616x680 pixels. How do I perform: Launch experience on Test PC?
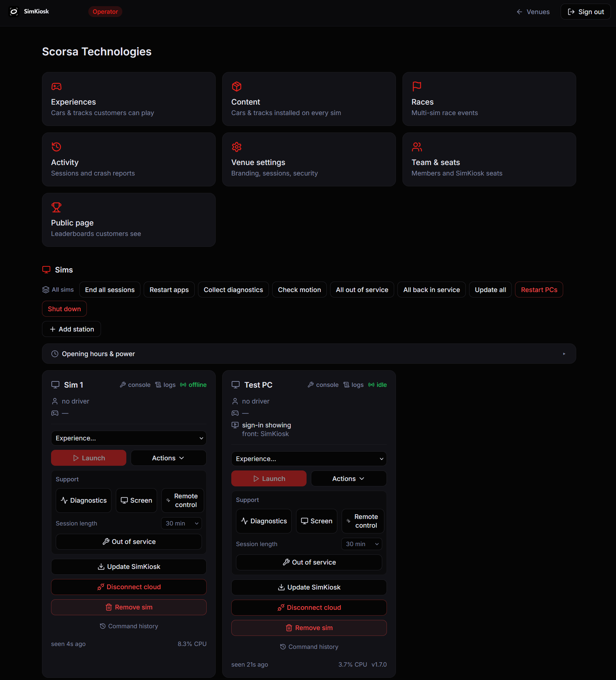269,479
